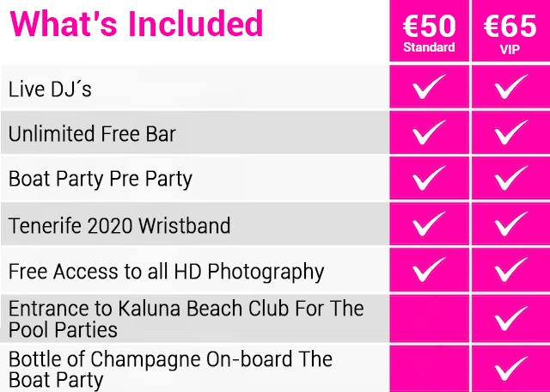
Task: Select the €50 Standard price header
Action: pyautogui.click(x=429, y=31)
